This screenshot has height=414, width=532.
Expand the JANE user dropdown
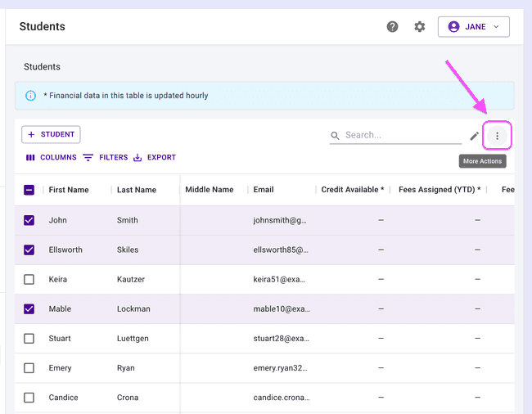point(474,27)
